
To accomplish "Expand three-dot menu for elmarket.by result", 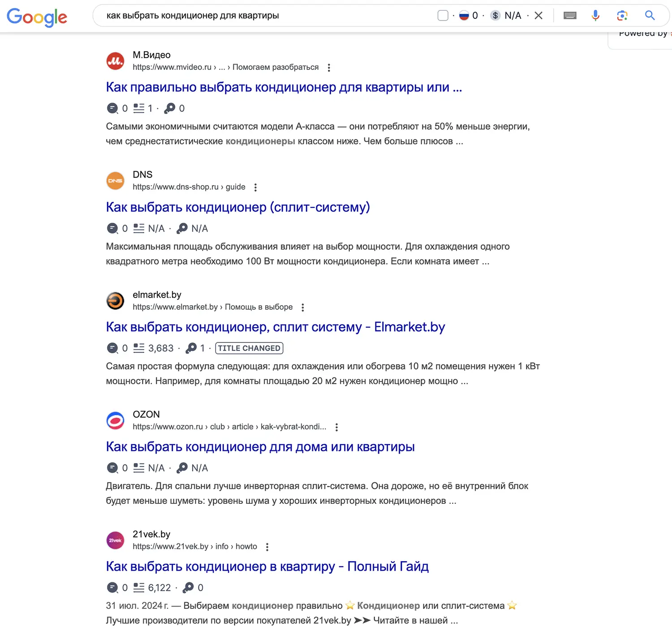I will click(x=303, y=308).
